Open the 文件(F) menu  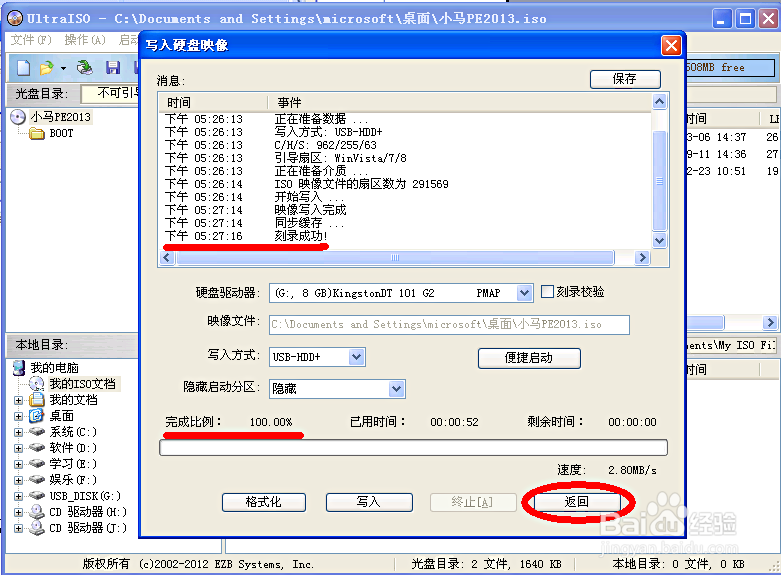(x=31, y=40)
